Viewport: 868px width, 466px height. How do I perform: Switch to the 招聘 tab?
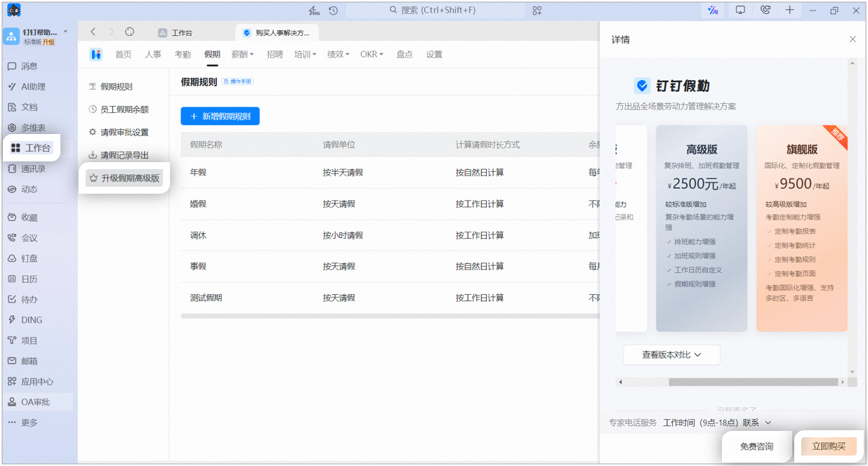point(275,54)
